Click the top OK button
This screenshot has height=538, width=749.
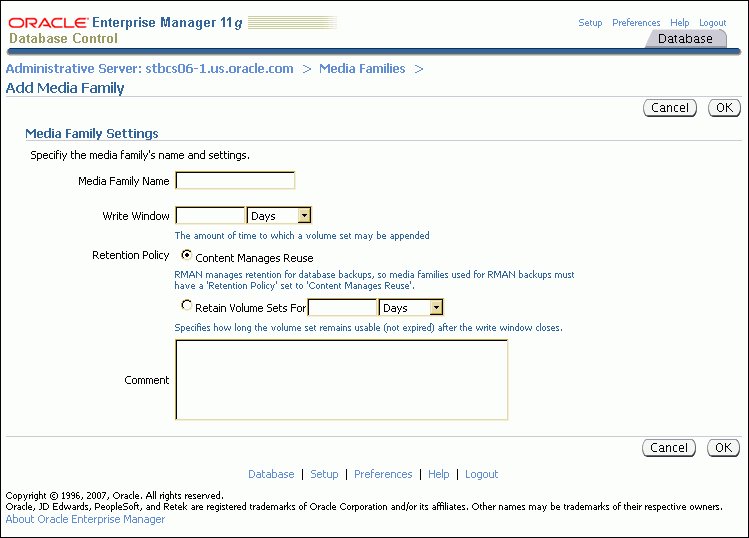724,108
